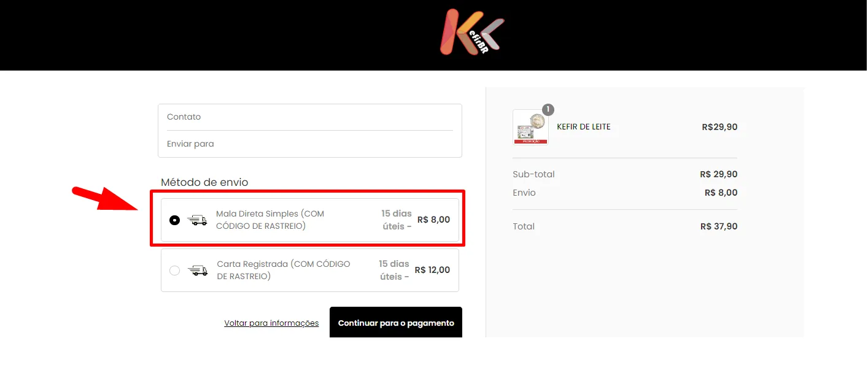Select Carta Registrada radio button

point(175,271)
